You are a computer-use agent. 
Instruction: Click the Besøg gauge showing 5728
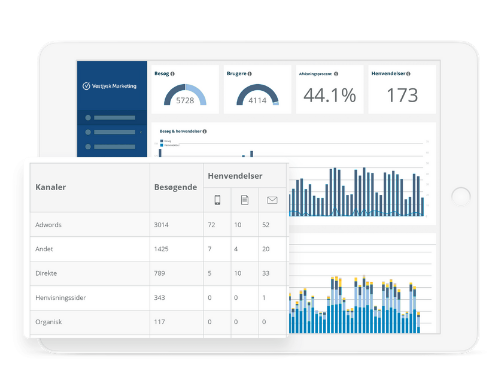(185, 95)
